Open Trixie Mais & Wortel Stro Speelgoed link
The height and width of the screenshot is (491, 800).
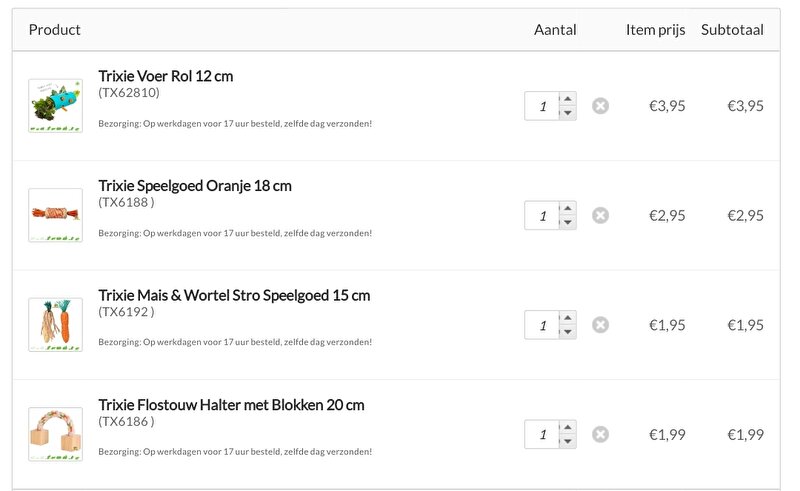[234, 296]
